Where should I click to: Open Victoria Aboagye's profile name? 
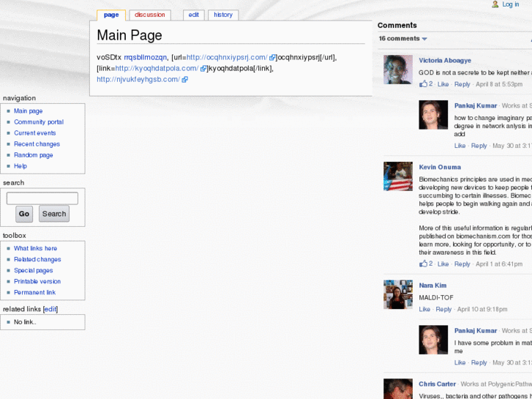[445, 61]
